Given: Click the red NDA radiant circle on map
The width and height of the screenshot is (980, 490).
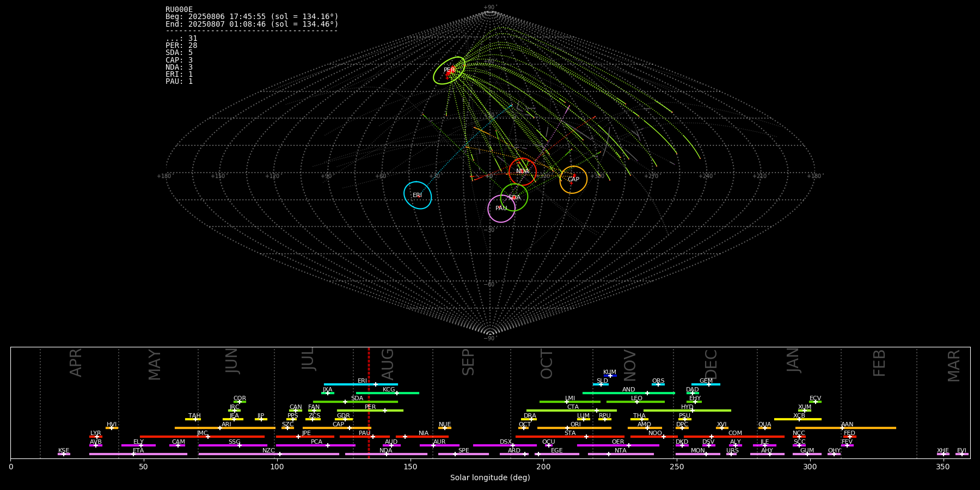Looking at the screenshot, I should 523,171.
